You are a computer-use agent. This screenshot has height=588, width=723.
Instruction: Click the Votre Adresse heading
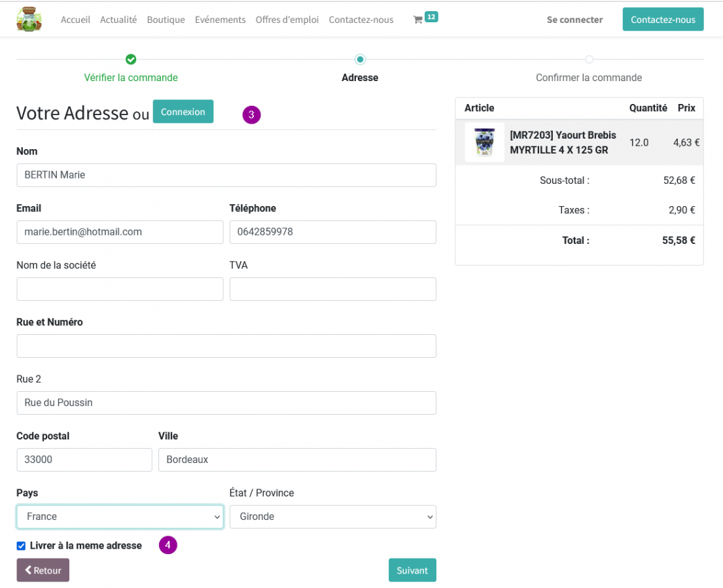73,113
